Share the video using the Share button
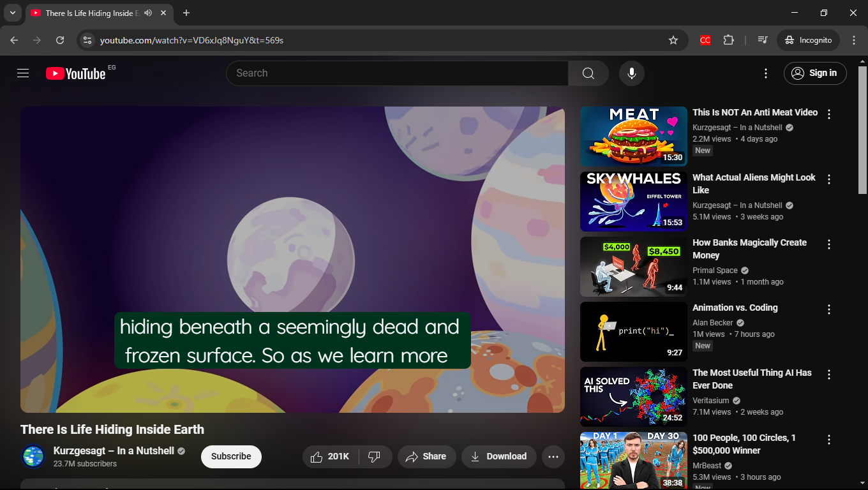This screenshot has width=868, height=490. pyautogui.click(x=426, y=457)
